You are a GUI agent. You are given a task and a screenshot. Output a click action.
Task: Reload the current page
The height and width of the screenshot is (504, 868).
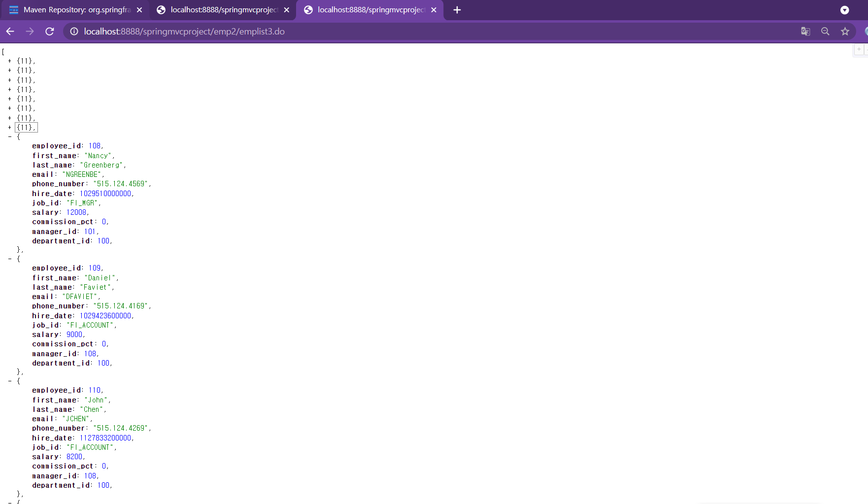pos(50,32)
